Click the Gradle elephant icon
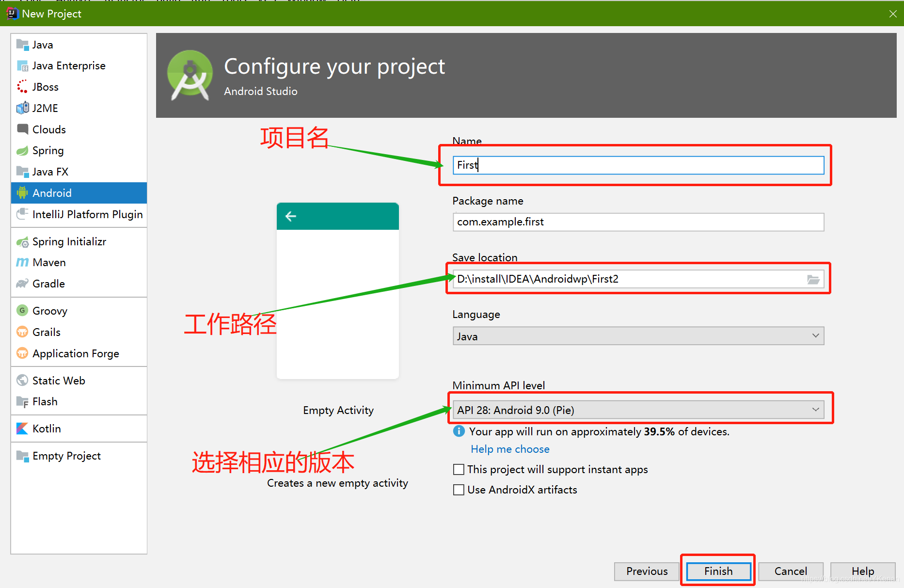The image size is (904, 588). [22, 284]
